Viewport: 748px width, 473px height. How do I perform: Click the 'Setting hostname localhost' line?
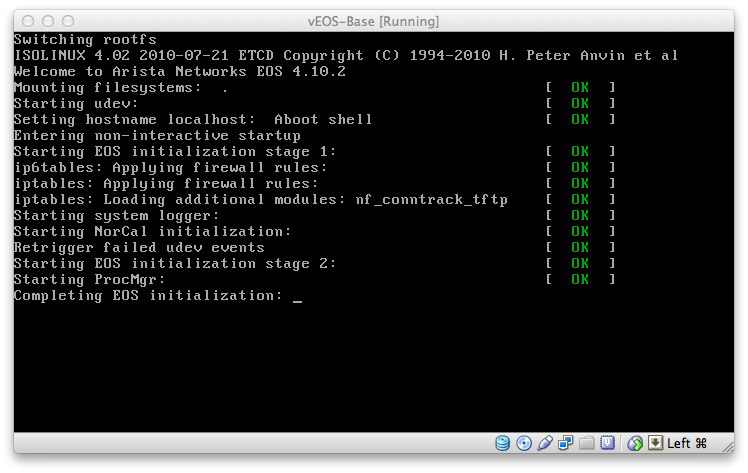[x=193, y=119]
